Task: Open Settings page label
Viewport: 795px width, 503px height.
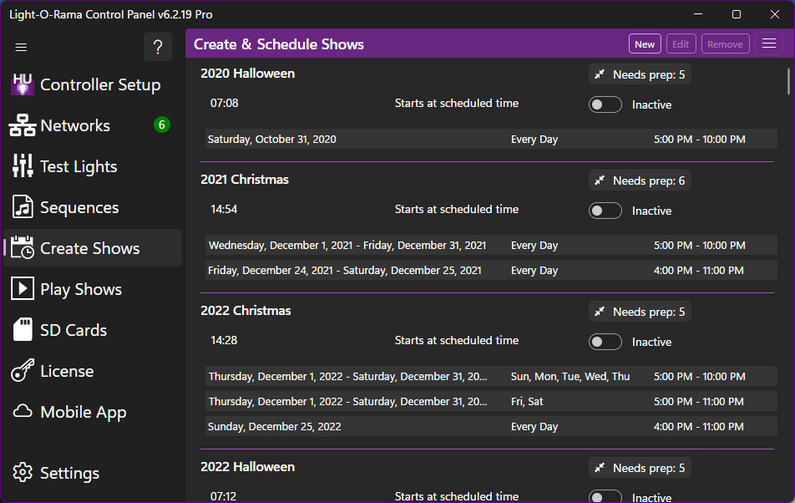Action: point(69,473)
